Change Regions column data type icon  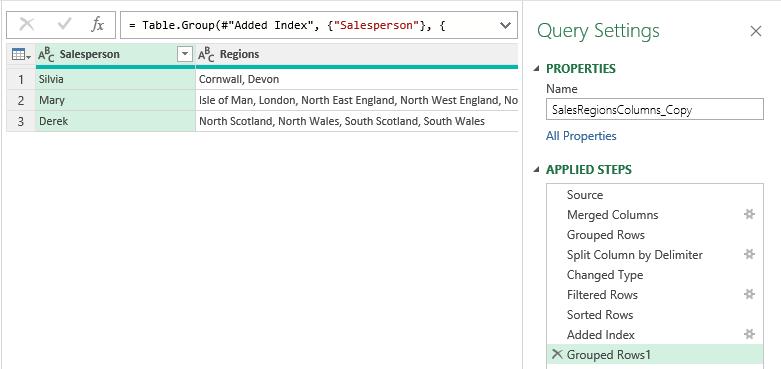point(206,55)
